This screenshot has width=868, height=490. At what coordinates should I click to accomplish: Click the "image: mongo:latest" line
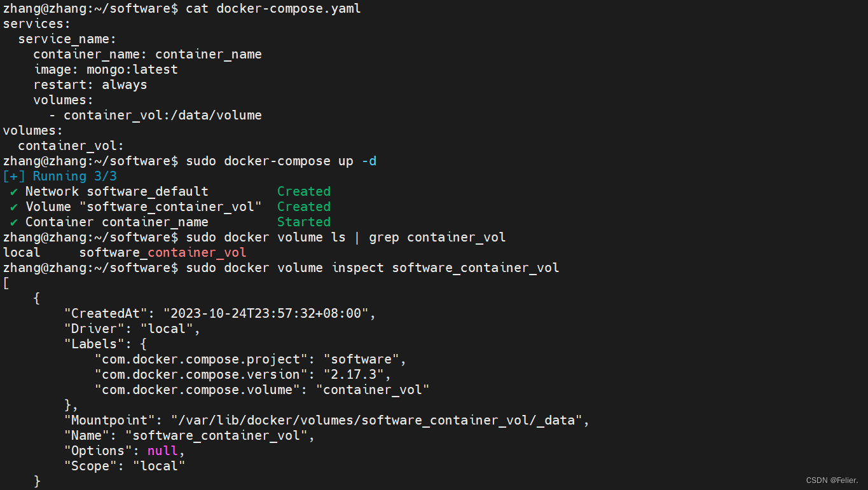click(106, 69)
